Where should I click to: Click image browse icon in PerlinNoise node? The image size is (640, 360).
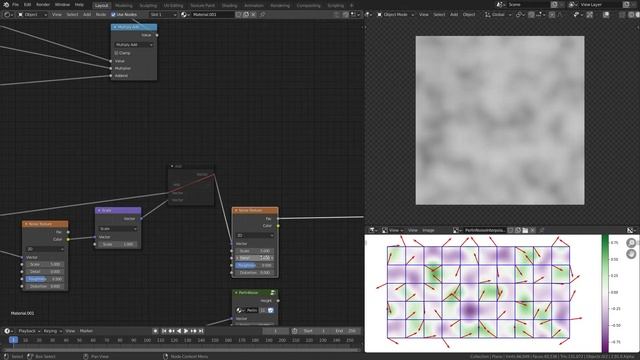(240, 311)
